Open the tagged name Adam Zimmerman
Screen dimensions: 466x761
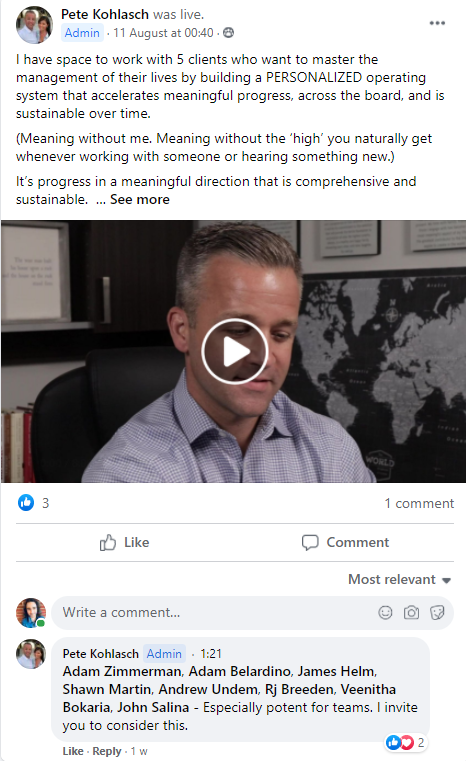(x=122, y=671)
